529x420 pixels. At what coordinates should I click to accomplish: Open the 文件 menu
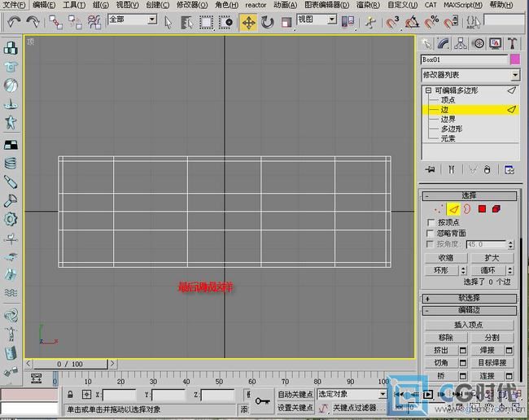14,5
